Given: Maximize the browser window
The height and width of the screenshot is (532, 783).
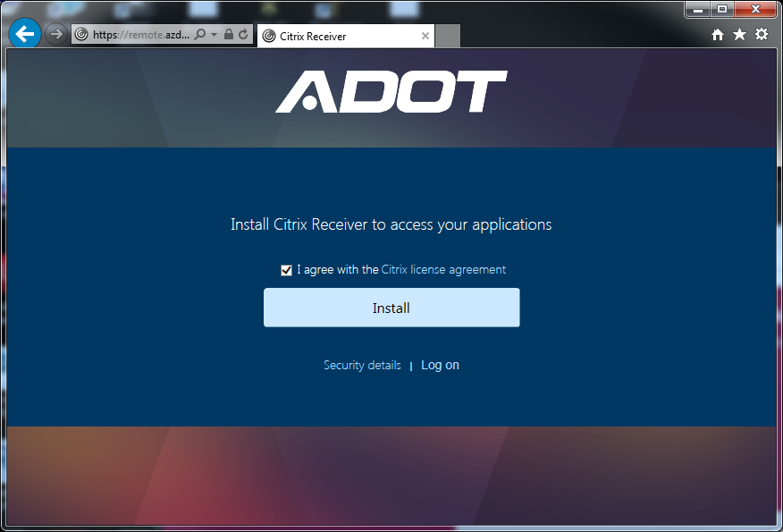Looking at the screenshot, I should click(722, 10).
